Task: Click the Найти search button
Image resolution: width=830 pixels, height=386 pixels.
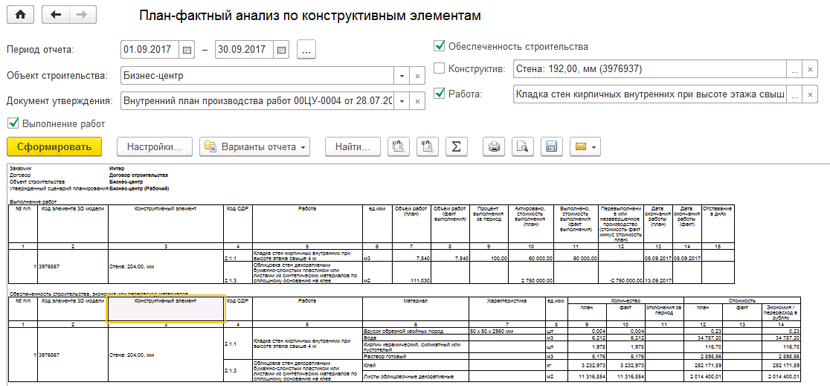Action: tap(353, 147)
